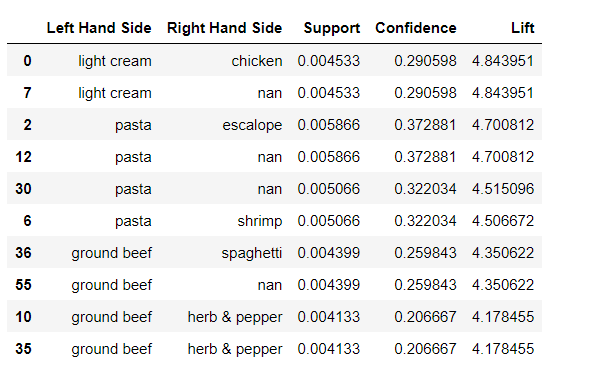
Task: Click the Left Hand Side column header
Action: tap(99, 28)
